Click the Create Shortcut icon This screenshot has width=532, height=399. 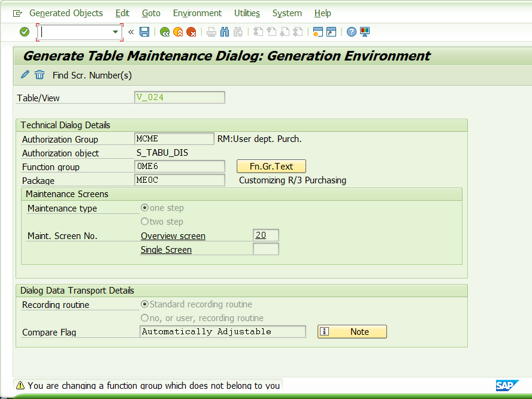click(331, 32)
